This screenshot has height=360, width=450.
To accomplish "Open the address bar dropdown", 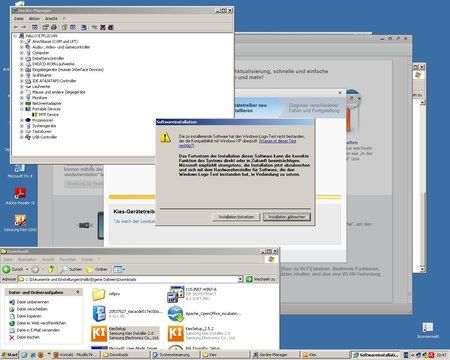I will click(x=240, y=279).
